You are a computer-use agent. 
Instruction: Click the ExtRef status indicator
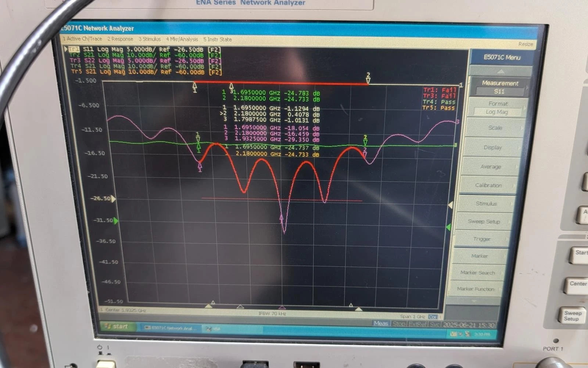(418, 324)
